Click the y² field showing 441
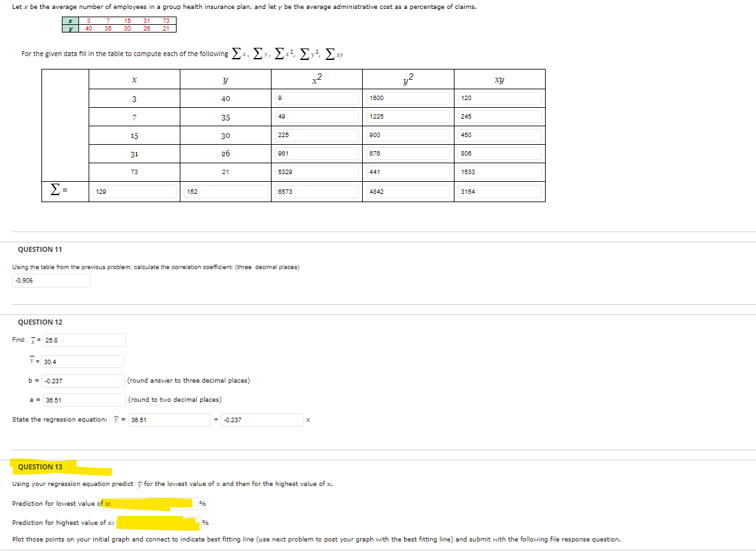756x551 pixels. 408,172
